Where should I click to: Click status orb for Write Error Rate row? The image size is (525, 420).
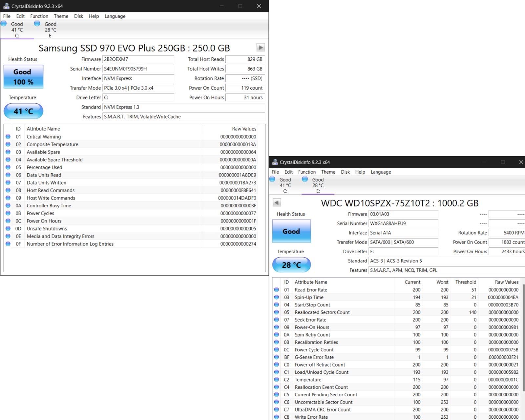pyautogui.click(x=277, y=417)
